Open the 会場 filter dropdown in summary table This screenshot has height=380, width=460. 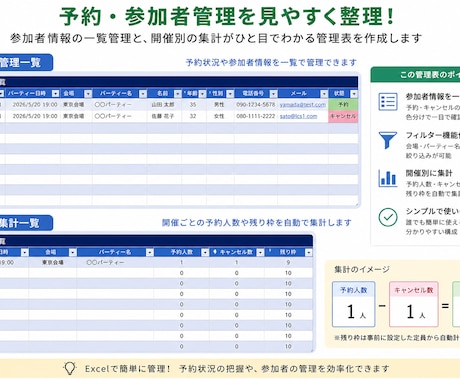tap(73, 252)
